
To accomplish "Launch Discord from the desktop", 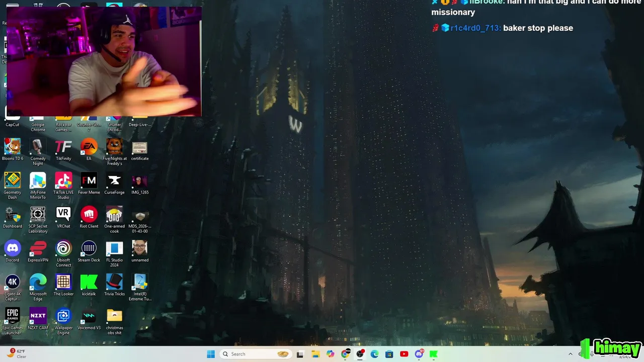I will [x=13, y=248].
